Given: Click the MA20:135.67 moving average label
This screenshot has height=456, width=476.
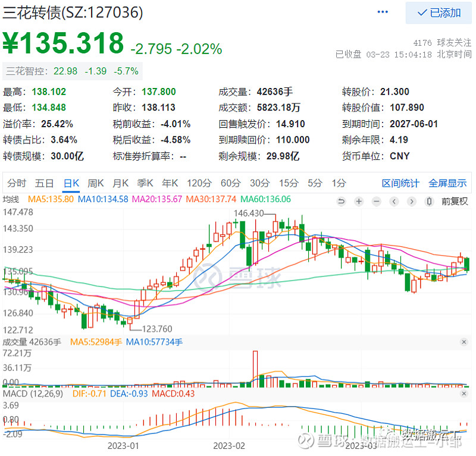Looking at the screenshot, I should [x=157, y=199].
